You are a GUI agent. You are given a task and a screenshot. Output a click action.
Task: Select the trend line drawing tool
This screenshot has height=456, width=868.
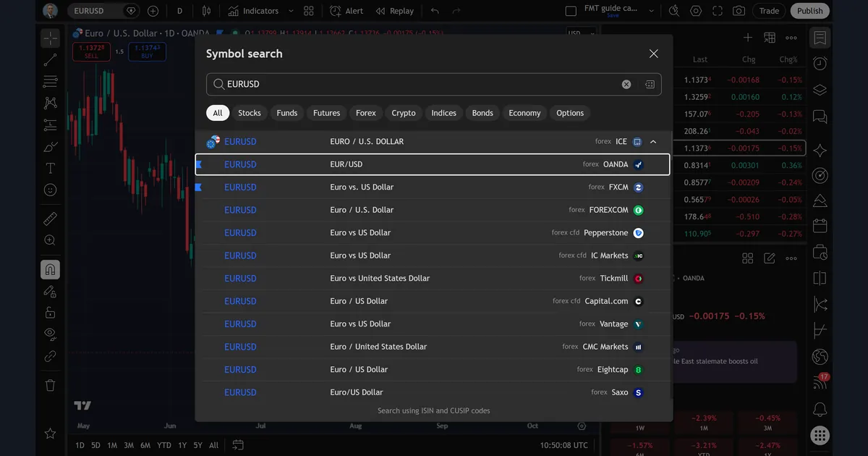[x=50, y=60]
